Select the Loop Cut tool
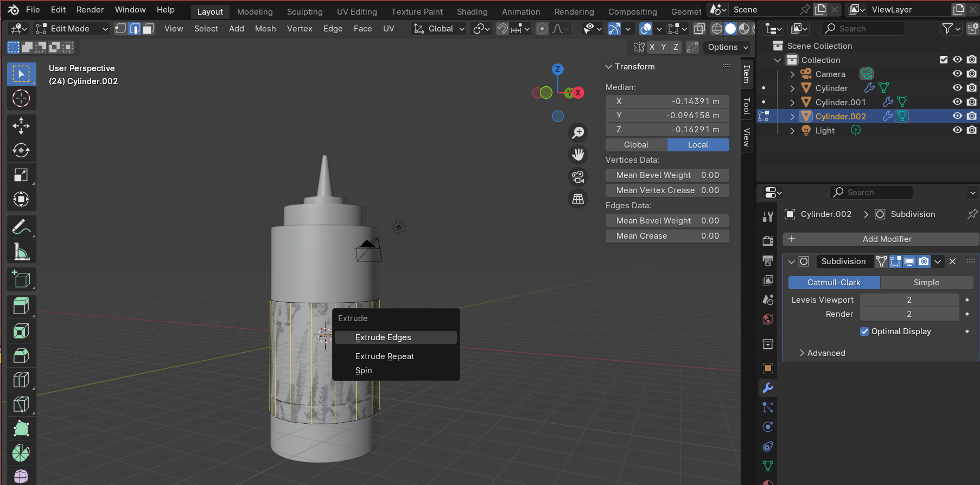 [x=21, y=380]
